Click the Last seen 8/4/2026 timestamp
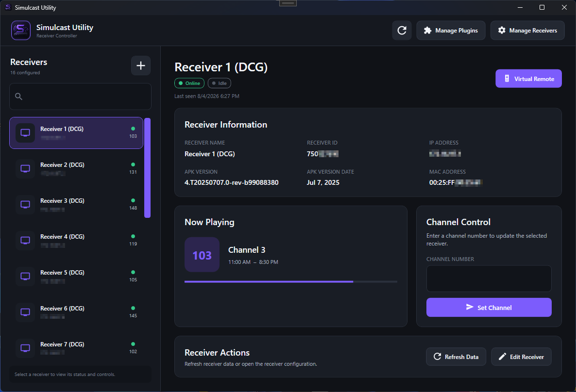This screenshot has width=576, height=392. 207,96
